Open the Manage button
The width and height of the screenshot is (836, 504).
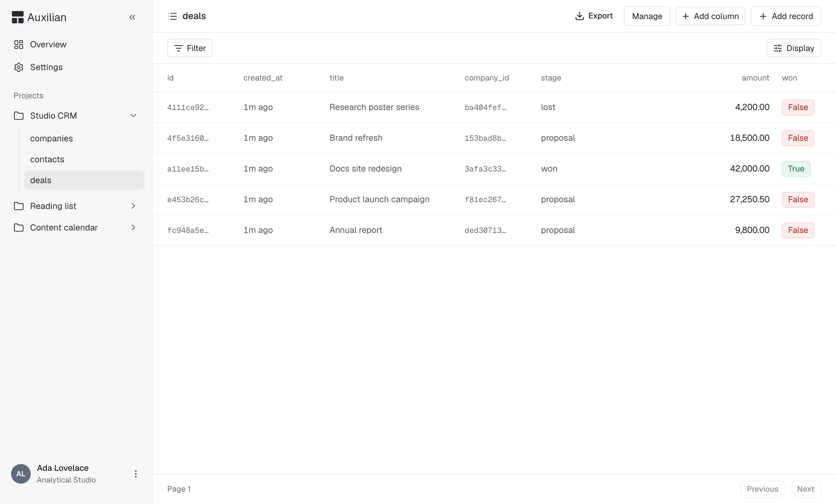(647, 16)
